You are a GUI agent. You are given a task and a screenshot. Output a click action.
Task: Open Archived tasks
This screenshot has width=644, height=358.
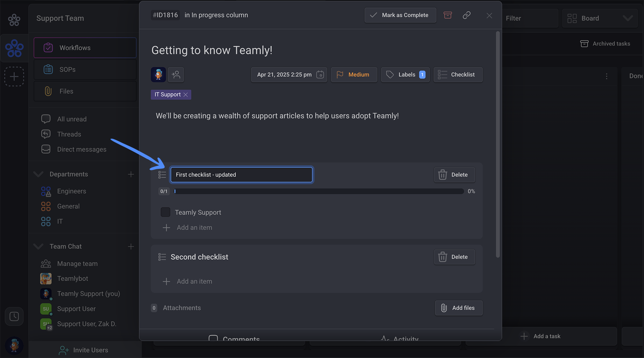605,44
